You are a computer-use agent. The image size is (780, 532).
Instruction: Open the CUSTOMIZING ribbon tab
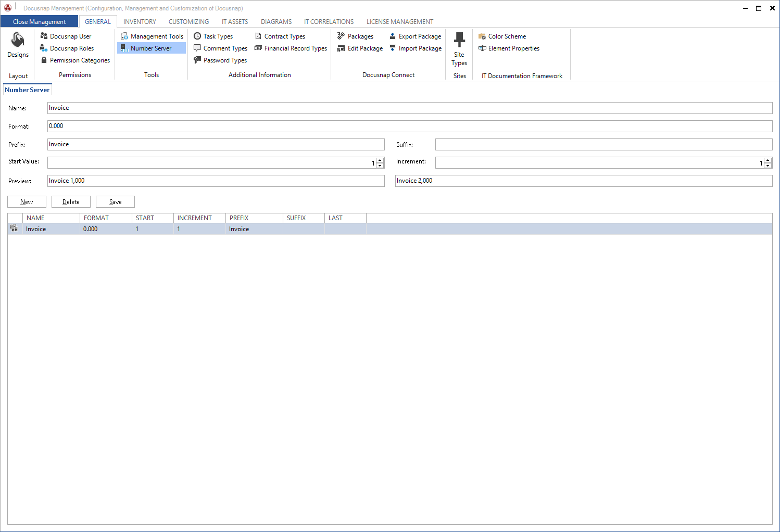click(189, 21)
